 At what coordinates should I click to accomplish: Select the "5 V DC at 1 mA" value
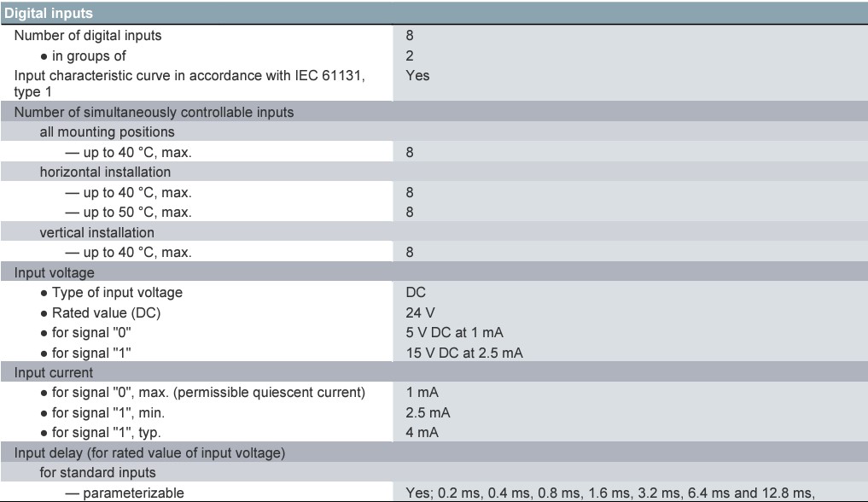(x=454, y=333)
